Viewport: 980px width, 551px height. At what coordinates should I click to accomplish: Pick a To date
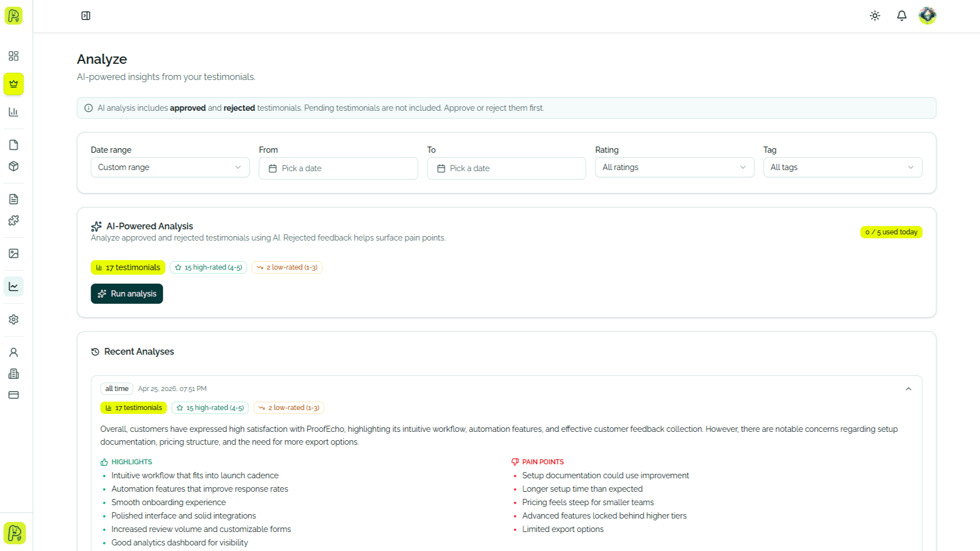point(506,168)
